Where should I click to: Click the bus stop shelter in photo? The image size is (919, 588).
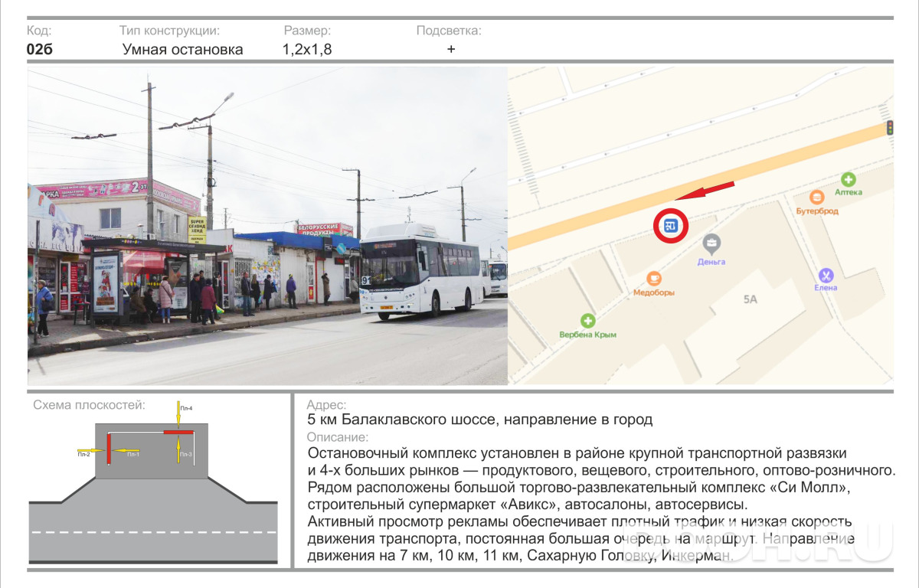click(x=153, y=281)
